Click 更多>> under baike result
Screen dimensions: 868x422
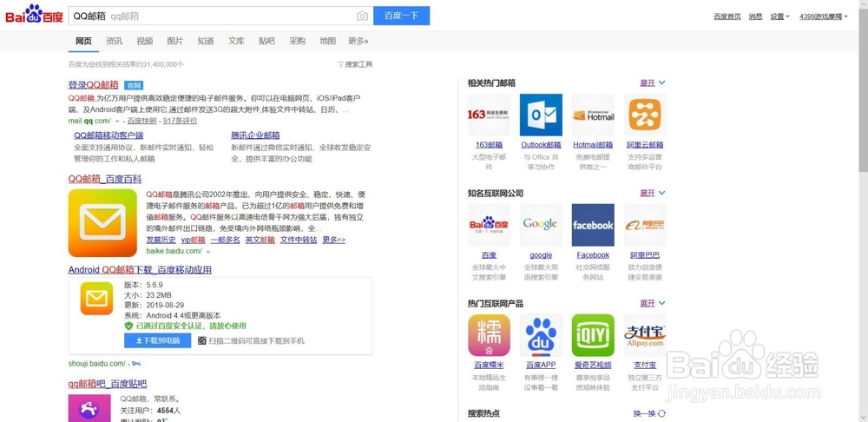tap(334, 240)
